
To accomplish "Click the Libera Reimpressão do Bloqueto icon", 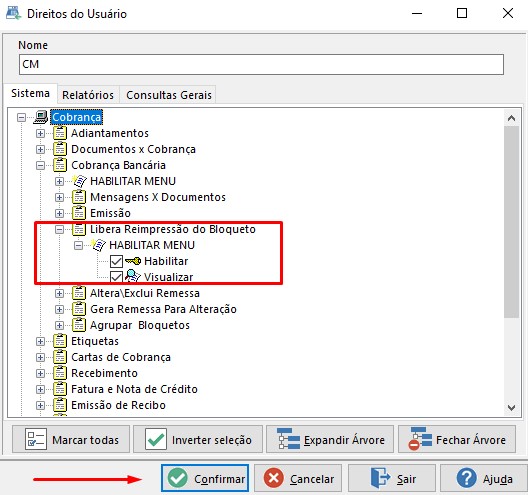I will pyautogui.click(x=79, y=229).
